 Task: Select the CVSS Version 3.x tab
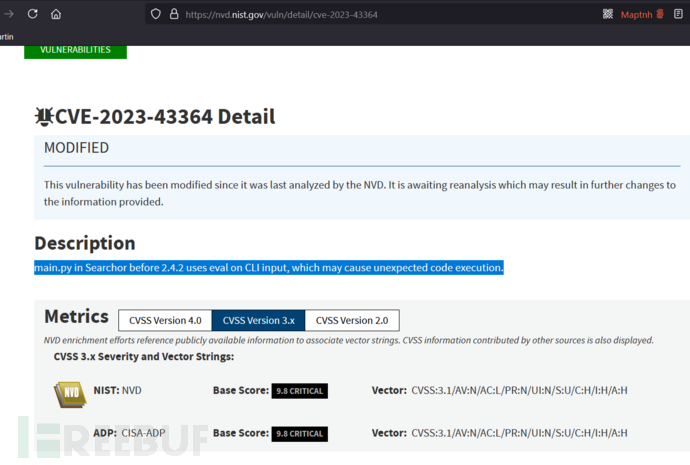pyautogui.click(x=258, y=320)
